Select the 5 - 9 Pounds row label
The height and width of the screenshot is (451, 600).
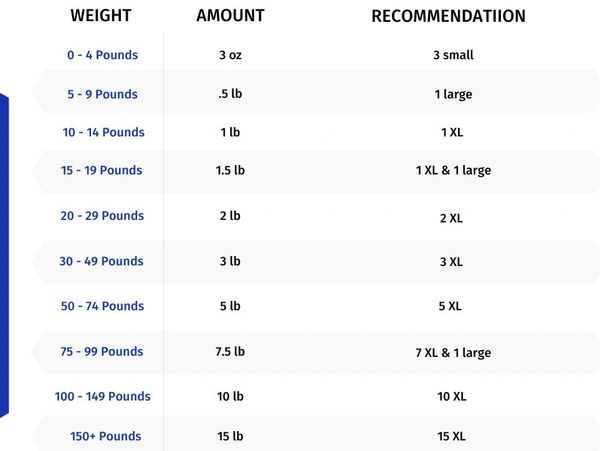(103, 94)
